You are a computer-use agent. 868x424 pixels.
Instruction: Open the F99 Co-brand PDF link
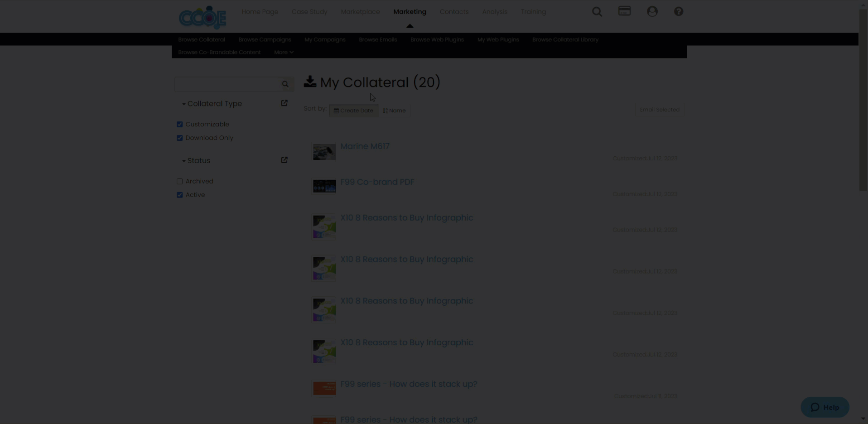click(377, 182)
